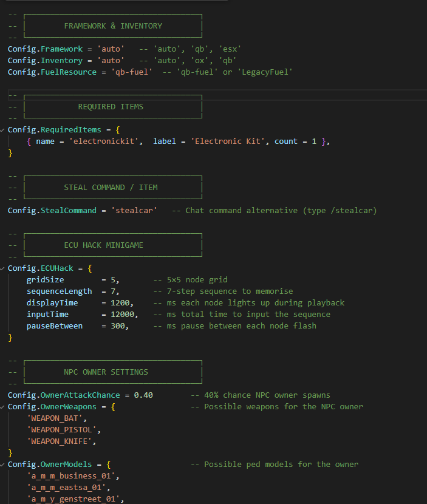The height and width of the screenshot is (504, 427).
Task: Click the 'WEAPON_KNIFE' string
Action: 59,441
